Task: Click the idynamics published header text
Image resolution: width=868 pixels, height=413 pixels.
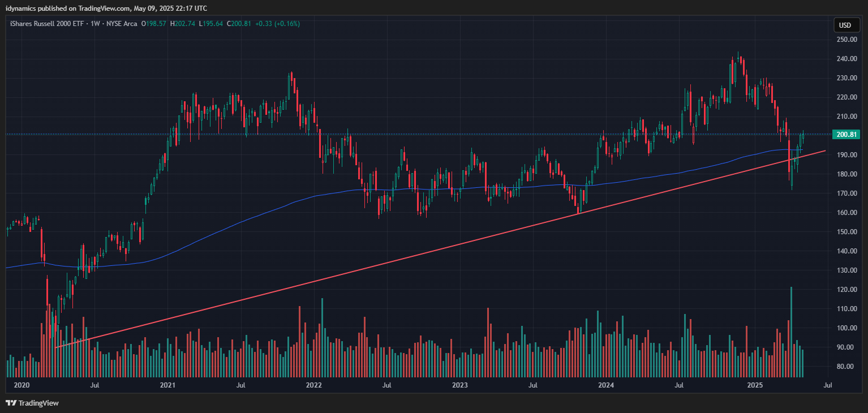Action: (106, 8)
